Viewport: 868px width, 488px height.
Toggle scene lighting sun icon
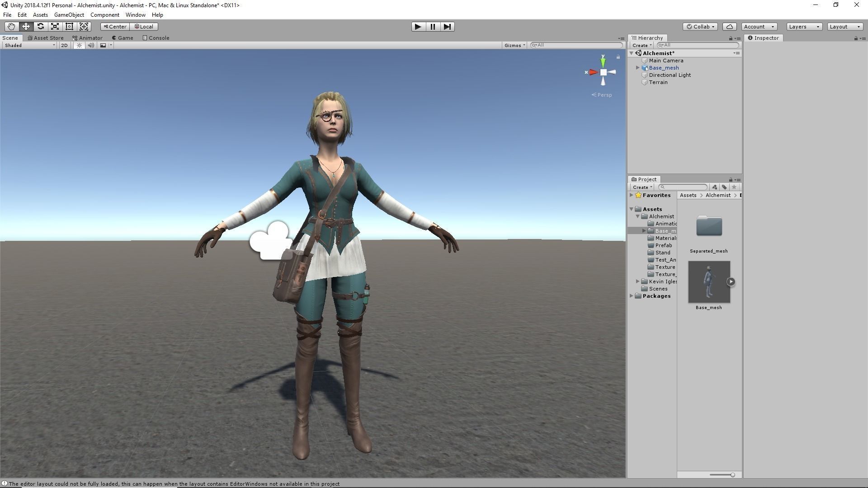(x=79, y=45)
